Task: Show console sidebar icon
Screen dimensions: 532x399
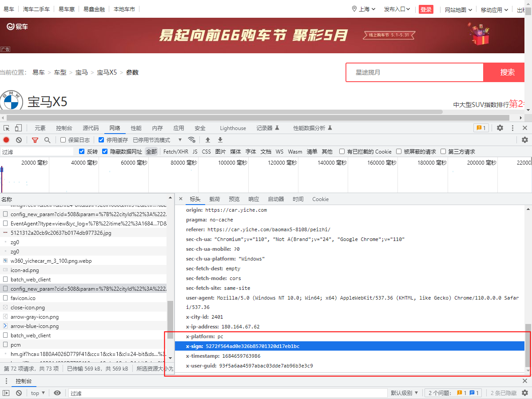Action: tap(6, 393)
